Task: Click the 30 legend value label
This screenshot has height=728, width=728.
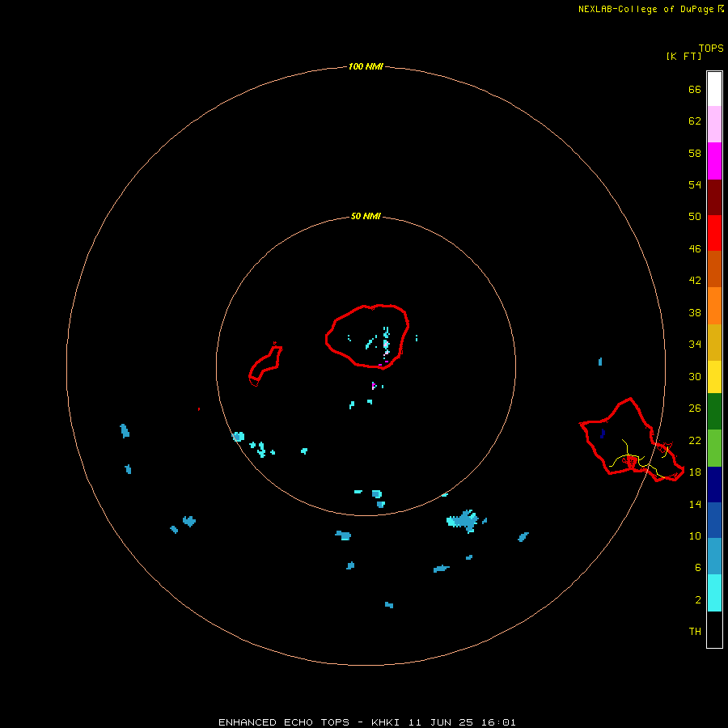Action: tap(695, 376)
